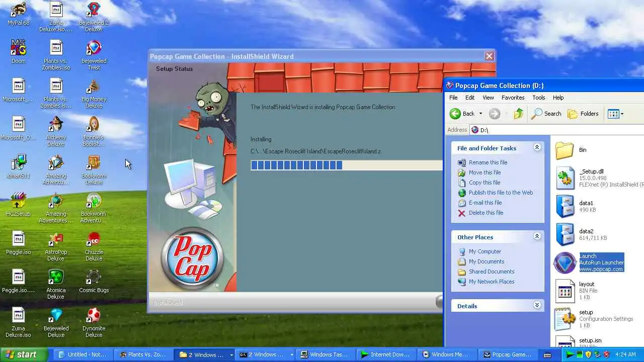
Task: Click the Back button in Explorer
Action: (x=462, y=114)
